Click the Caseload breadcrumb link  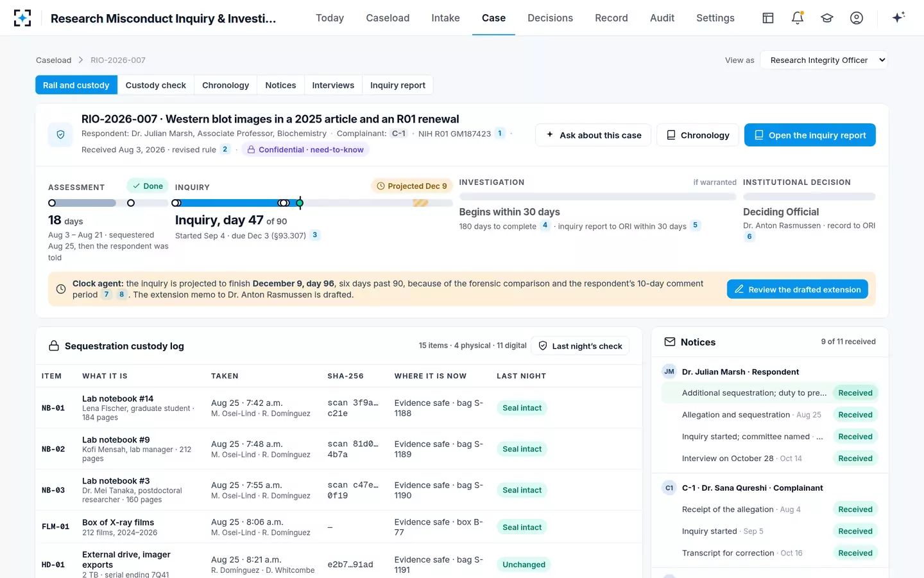point(53,60)
